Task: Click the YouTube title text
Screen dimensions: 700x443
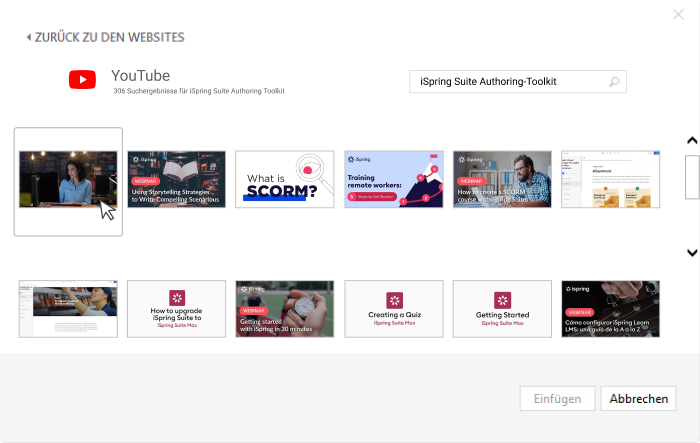Action: [x=141, y=76]
